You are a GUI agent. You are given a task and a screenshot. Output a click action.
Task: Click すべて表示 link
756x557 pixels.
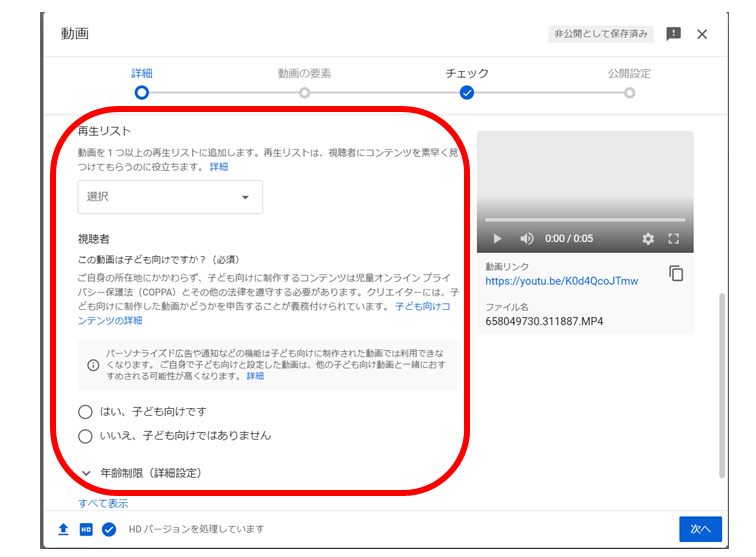tap(103, 503)
